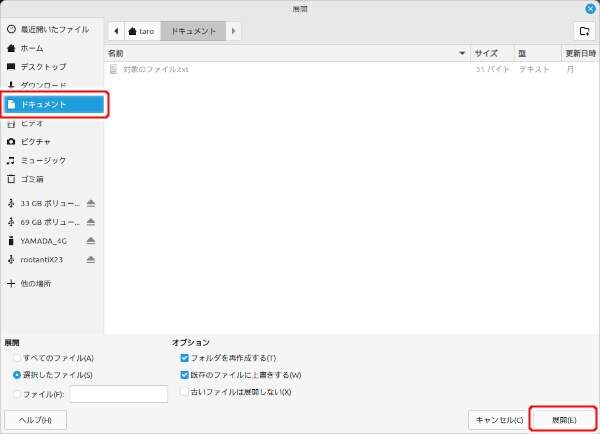
Task: Click the path bar back arrow
Action: click(x=116, y=31)
